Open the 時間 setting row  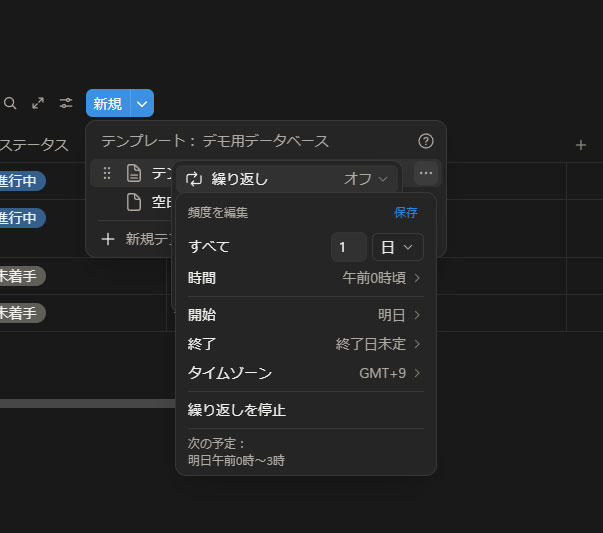point(305,278)
